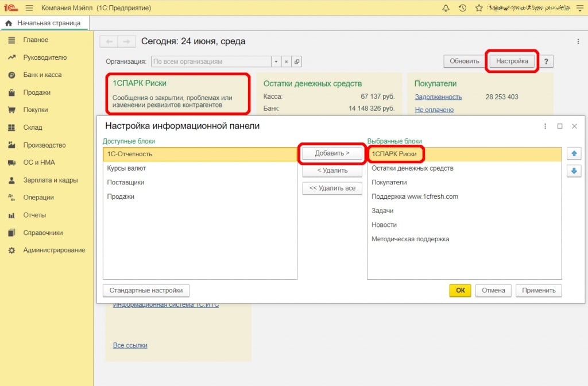588x386 pixels.
Task: Click the Добавить > button
Action: coord(332,153)
